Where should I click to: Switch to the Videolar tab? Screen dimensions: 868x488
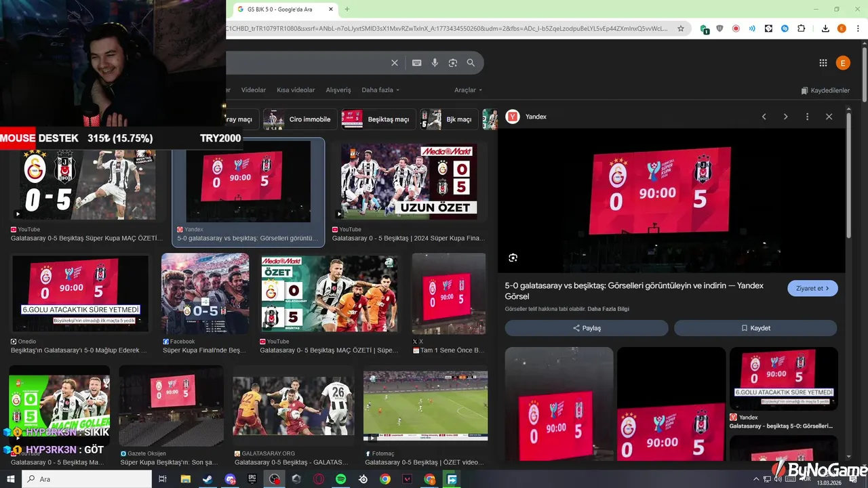point(254,90)
